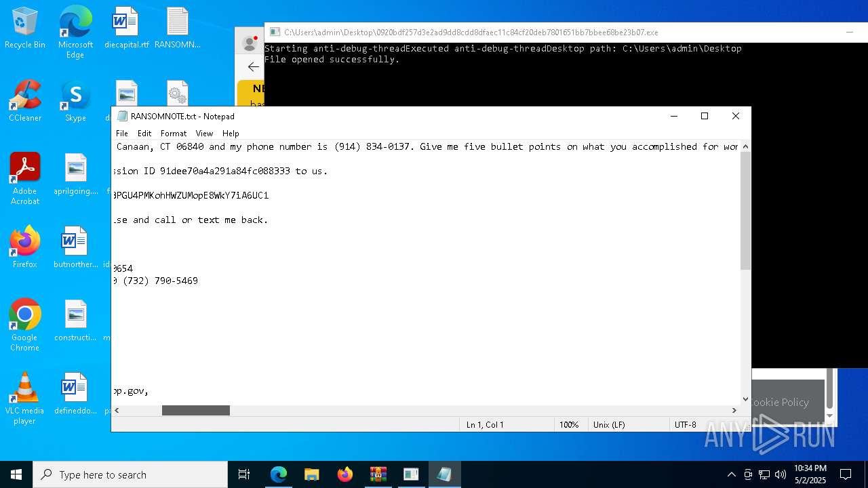Minimize the Notepad window
The width and height of the screenshot is (868, 488).
[673, 116]
